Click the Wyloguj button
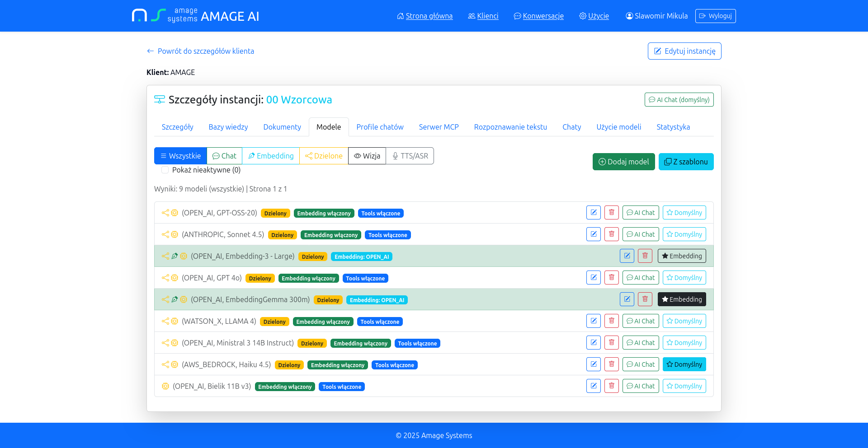 (x=715, y=16)
